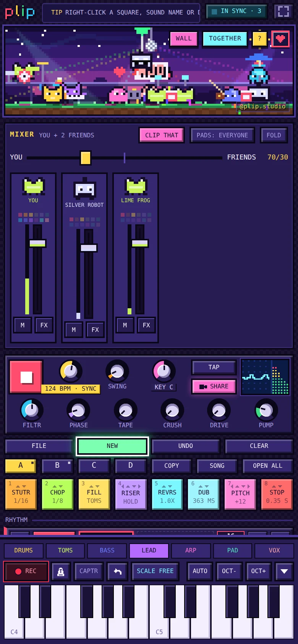Click the pink KEY knob

tap(164, 371)
